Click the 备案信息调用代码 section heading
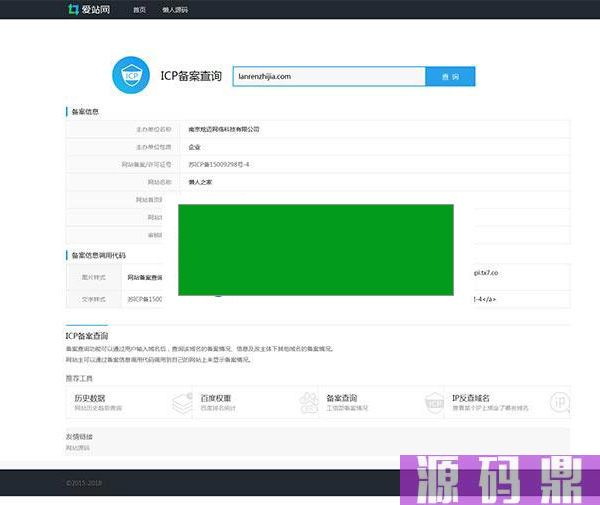The image size is (600, 505). [x=99, y=255]
